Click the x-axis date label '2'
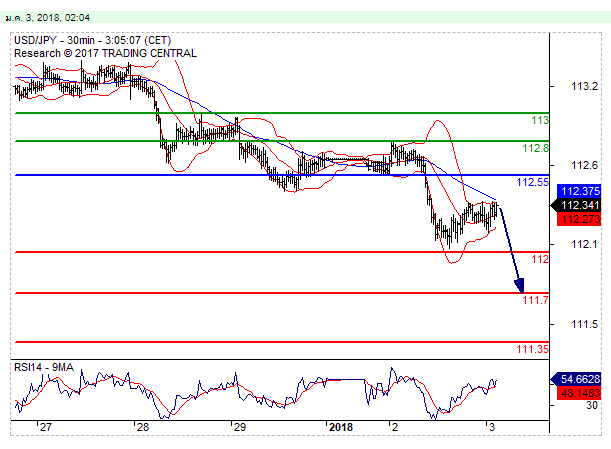611x449 pixels. pos(395,427)
